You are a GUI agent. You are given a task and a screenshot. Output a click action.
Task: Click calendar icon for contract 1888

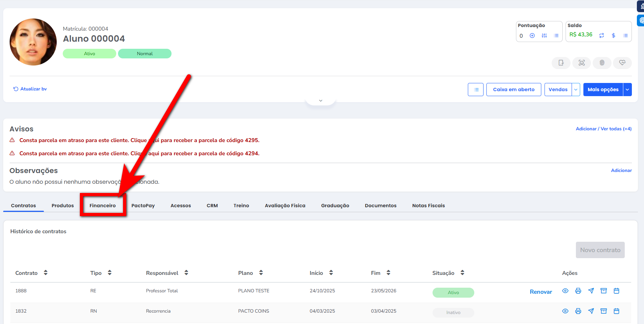pyautogui.click(x=616, y=291)
